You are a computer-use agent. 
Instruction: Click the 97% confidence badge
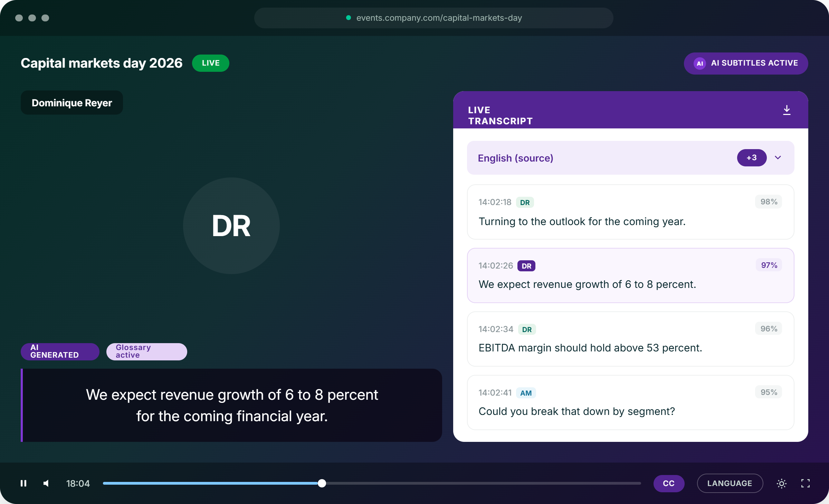(x=769, y=265)
